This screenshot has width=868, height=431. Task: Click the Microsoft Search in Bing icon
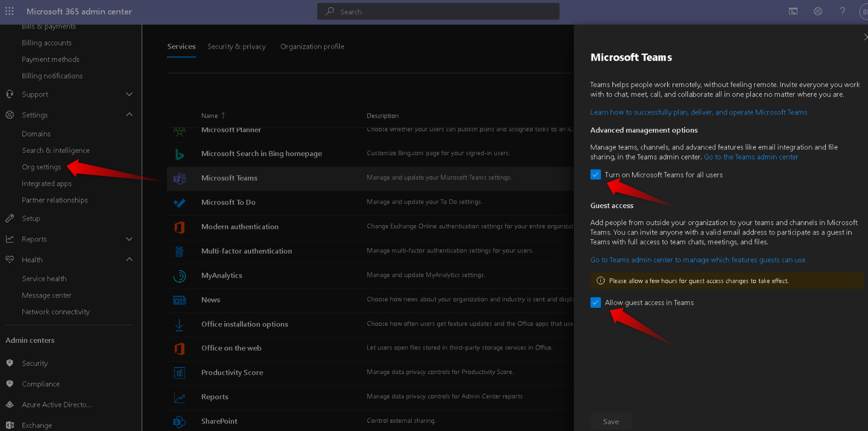(179, 154)
